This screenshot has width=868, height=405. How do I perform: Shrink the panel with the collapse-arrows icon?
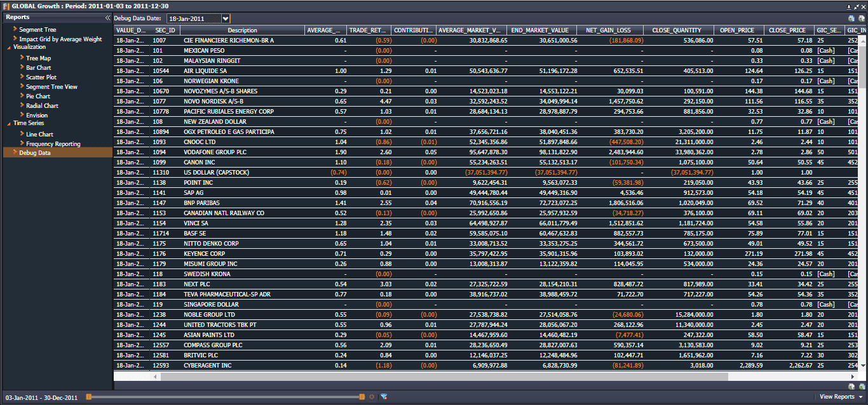[856, 6]
